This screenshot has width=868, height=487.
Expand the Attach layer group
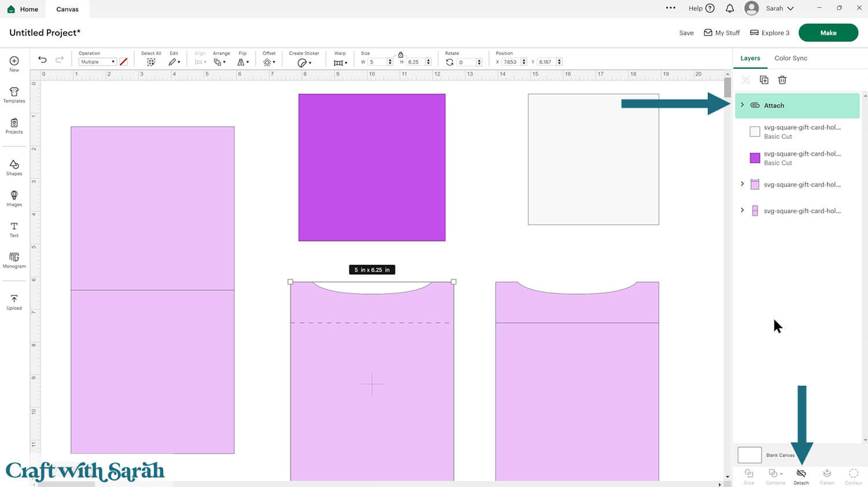(742, 105)
